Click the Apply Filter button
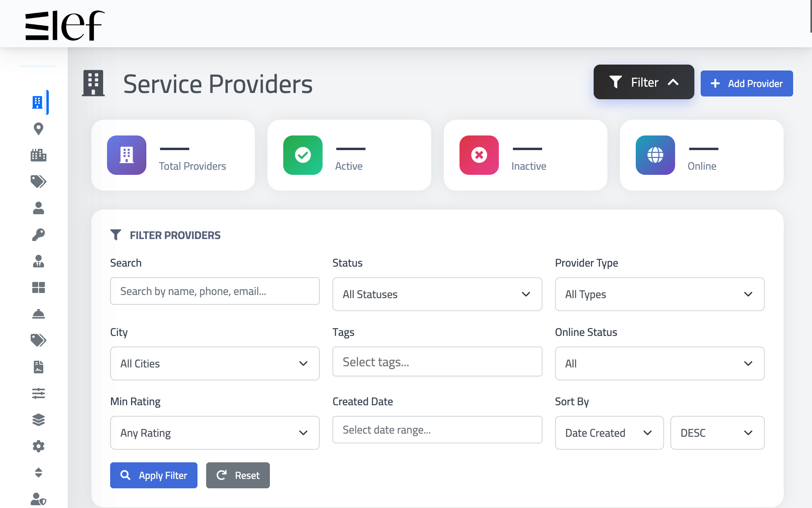 tap(154, 475)
